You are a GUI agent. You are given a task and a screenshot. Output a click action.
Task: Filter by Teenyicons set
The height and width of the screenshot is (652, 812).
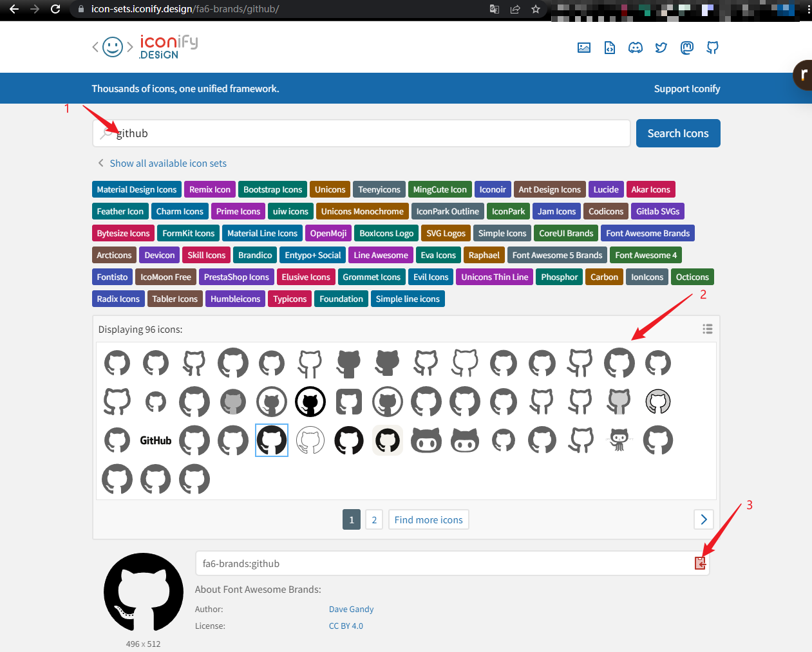click(x=379, y=189)
